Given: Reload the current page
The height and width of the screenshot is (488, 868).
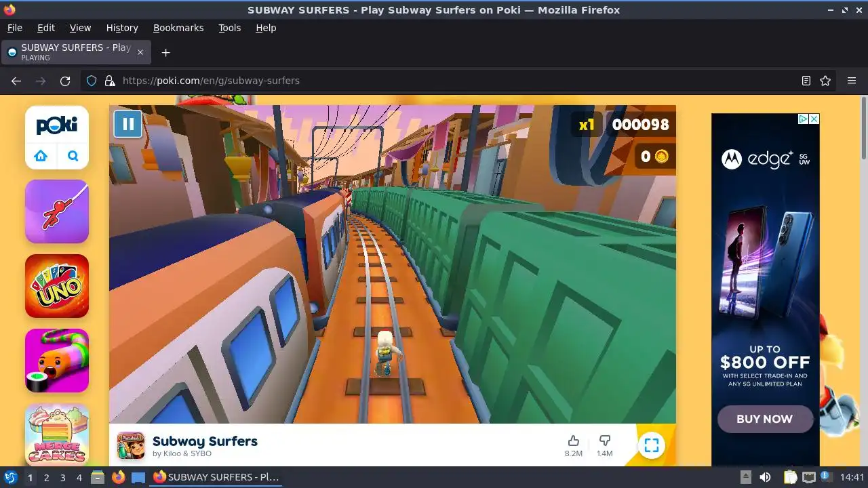Looking at the screenshot, I should pos(65,81).
